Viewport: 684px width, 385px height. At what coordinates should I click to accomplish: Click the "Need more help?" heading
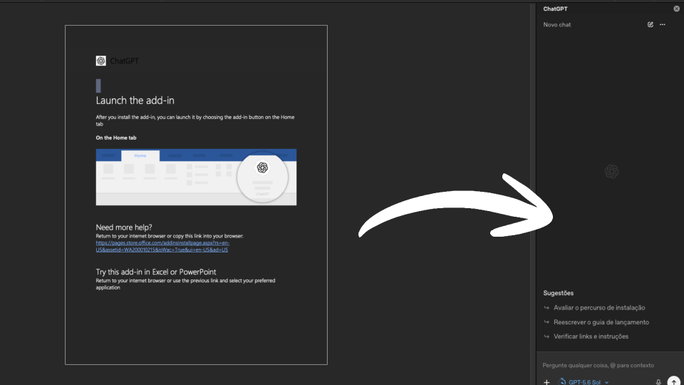tap(124, 227)
